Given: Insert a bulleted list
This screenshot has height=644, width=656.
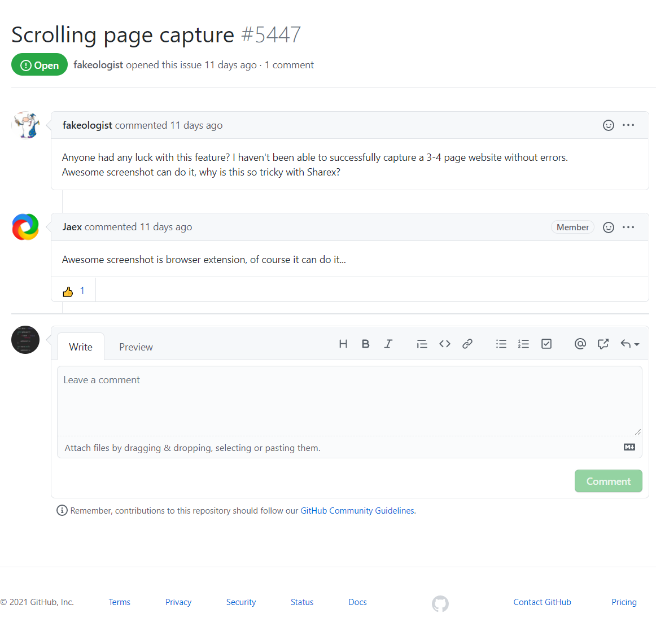Looking at the screenshot, I should pos(501,344).
